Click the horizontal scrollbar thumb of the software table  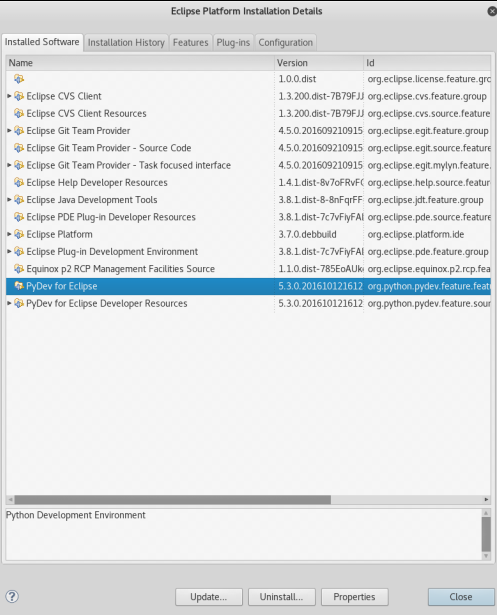(x=173, y=500)
